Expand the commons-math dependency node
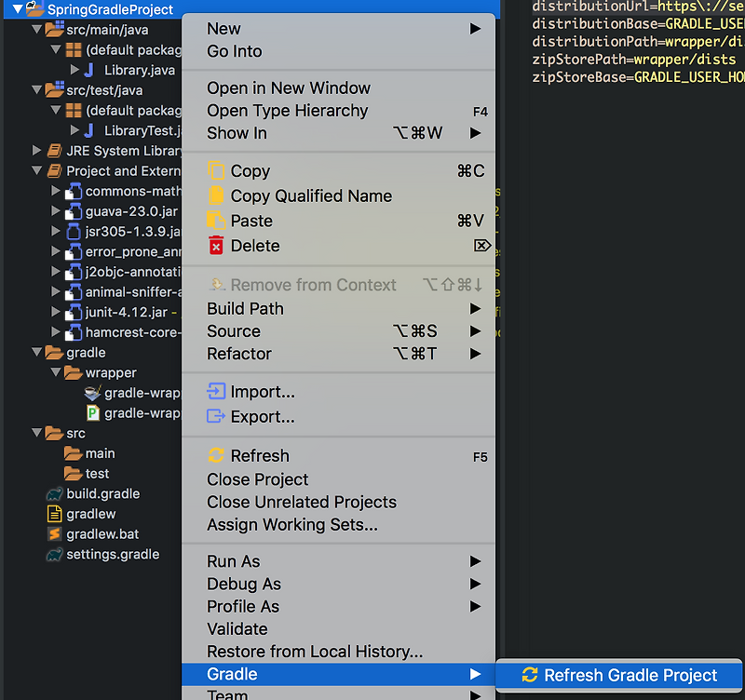 click(53, 191)
